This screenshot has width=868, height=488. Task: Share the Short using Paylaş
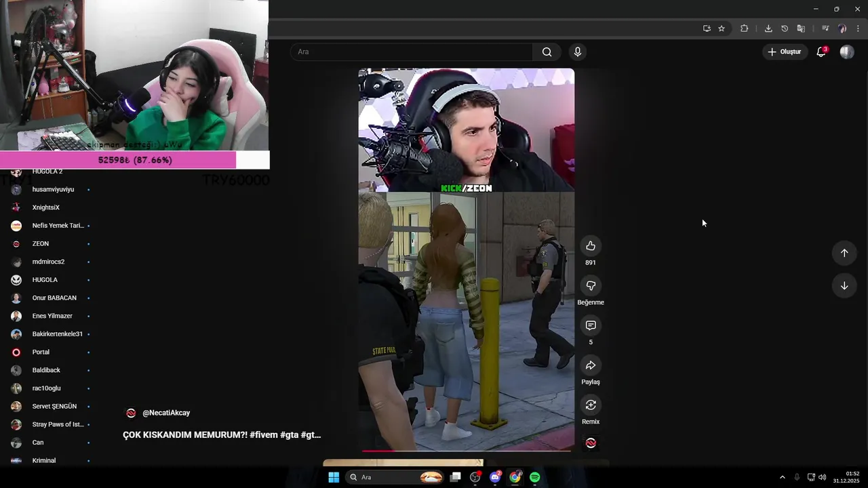(x=591, y=365)
